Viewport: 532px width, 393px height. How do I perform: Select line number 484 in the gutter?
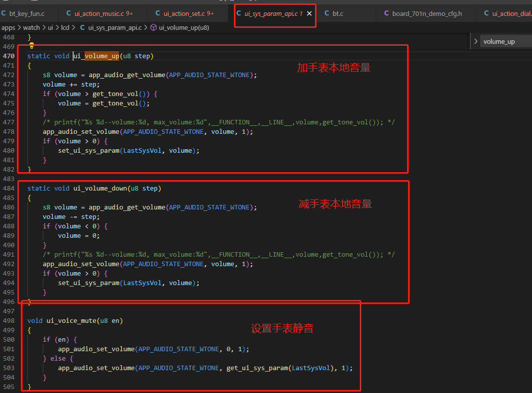pyautogui.click(x=9, y=188)
